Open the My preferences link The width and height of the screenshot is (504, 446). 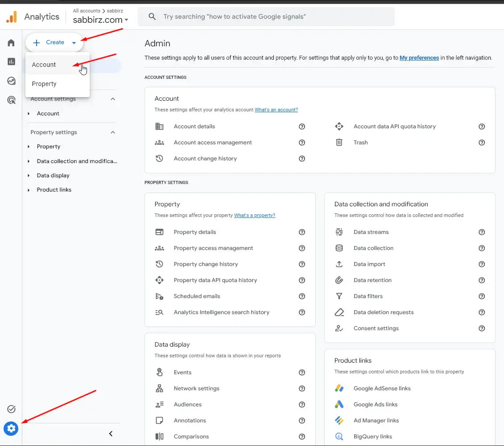tap(419, 58)
